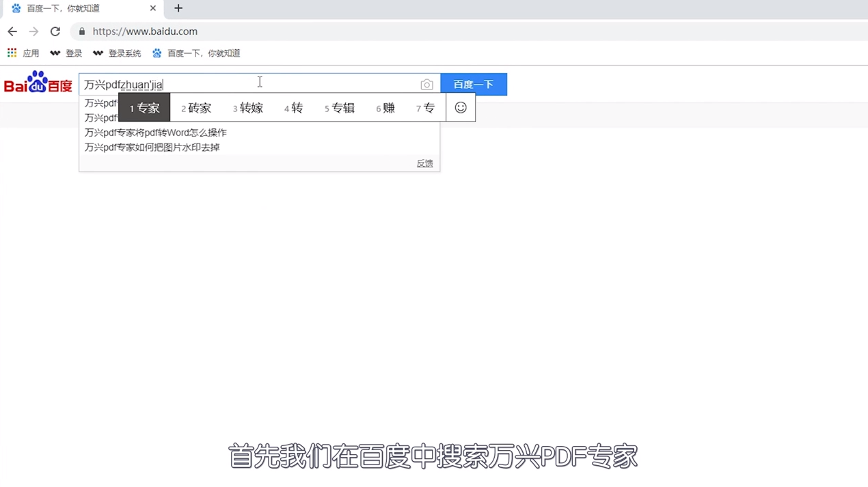Select IME candidate 2 砖家
The height and width of the screenshot is (487, 868).
(196, 108)
